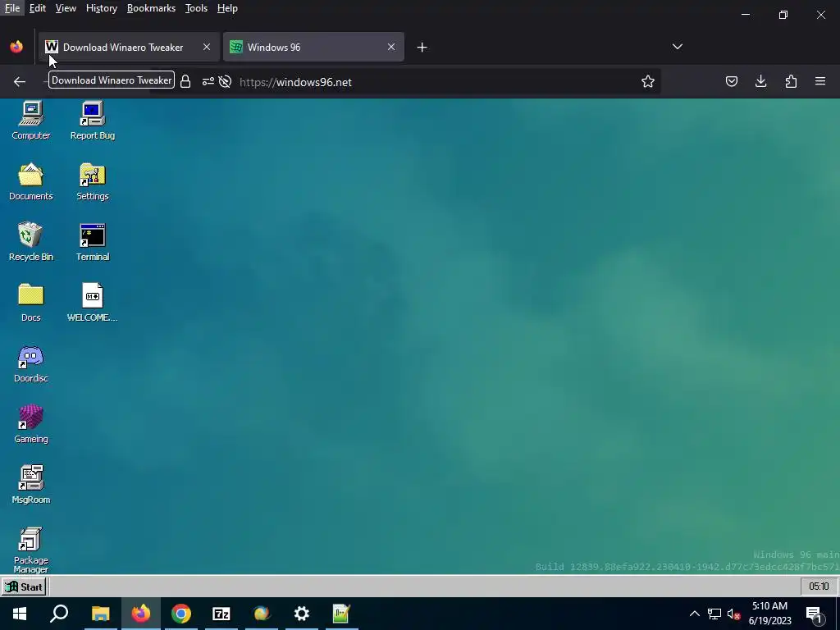This screenshot has width=840, height=630.
Task: Open the View menu
Action: pos(66,8)
